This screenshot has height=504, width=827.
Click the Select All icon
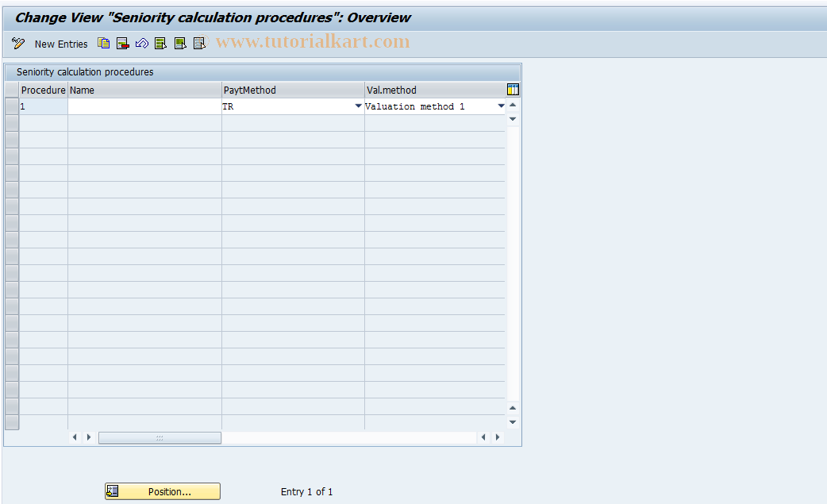click(x=161, y=43)
